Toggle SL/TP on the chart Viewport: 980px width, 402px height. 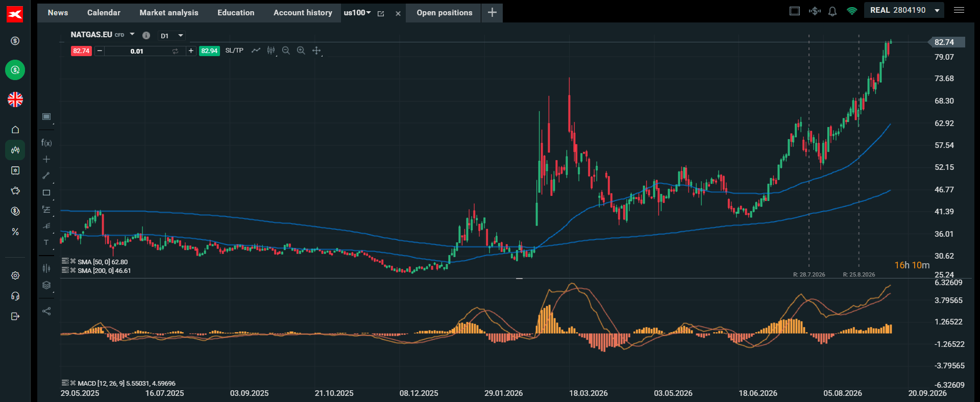point(234,51)
